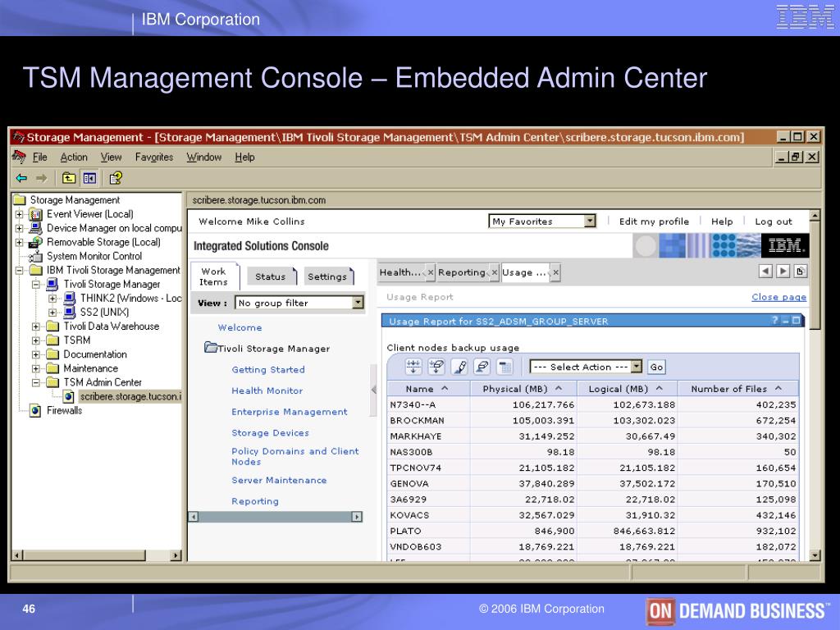Click the page list icon beside the tab arrows
This screenshot has width=840, height=630.
801,271
